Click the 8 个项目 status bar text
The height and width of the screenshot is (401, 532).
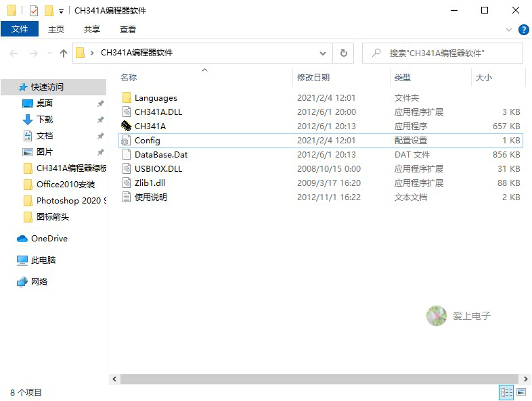[x=26, y=392]
